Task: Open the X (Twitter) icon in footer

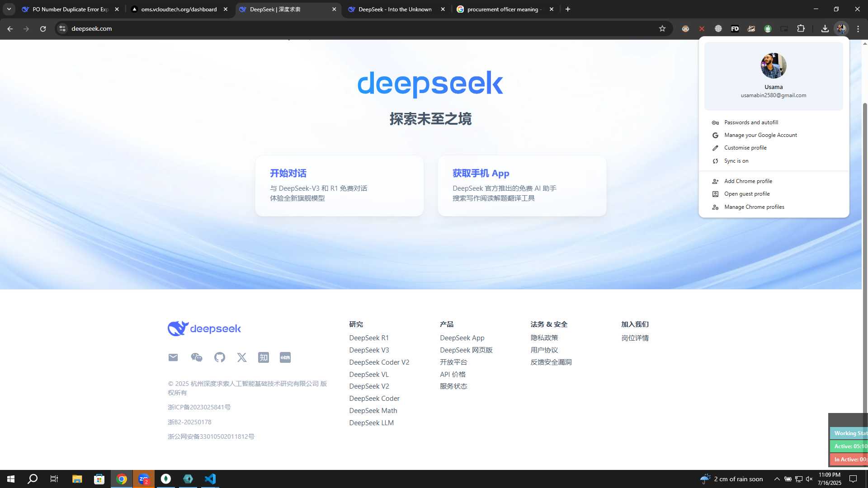Action: 242,357
